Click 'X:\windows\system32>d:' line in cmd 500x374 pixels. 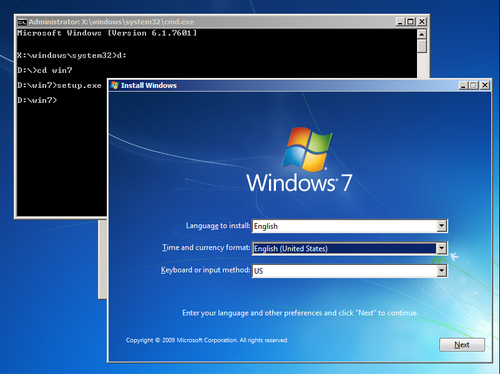point(72,55)
